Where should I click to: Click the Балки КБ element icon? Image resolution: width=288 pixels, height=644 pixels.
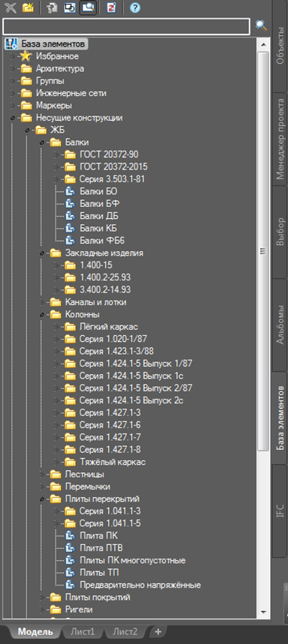coord(70,229)
